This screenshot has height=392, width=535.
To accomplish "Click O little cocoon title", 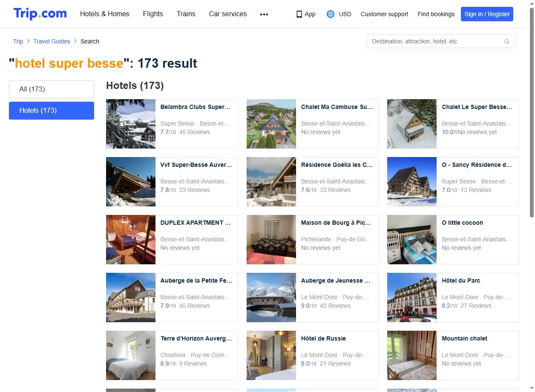I will pos(462,223).
